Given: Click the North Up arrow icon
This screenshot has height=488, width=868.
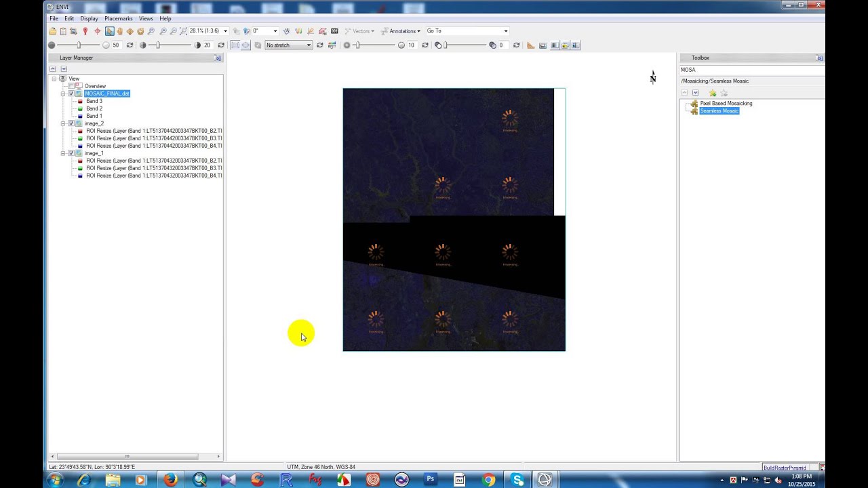Looking at the screenshot, I should click(246, 31).
